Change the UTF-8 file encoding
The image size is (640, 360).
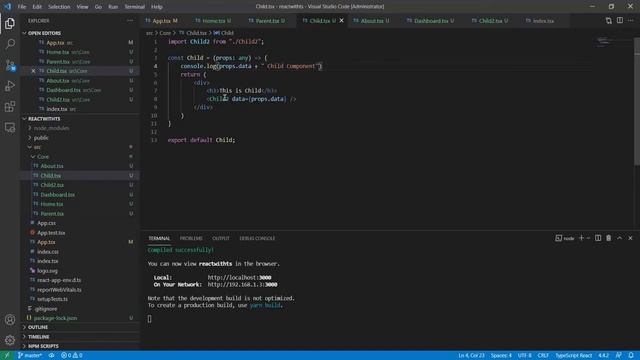pos(524,355)
